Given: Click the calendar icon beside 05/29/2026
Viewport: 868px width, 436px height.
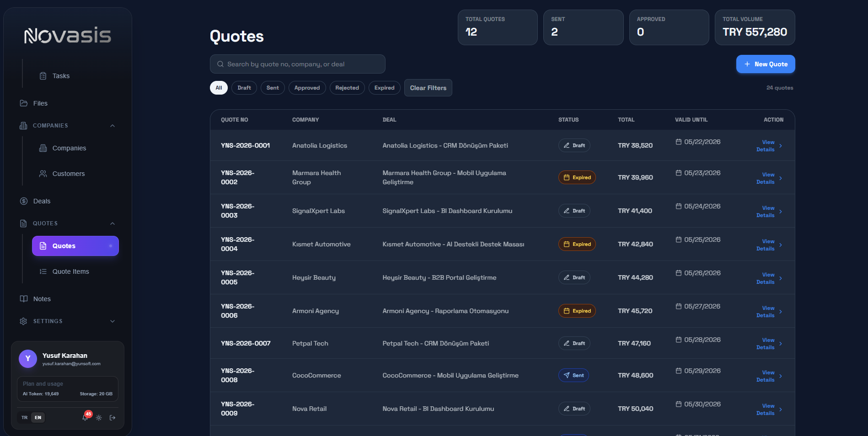Looking at the screenshot, I should point(679,371).
